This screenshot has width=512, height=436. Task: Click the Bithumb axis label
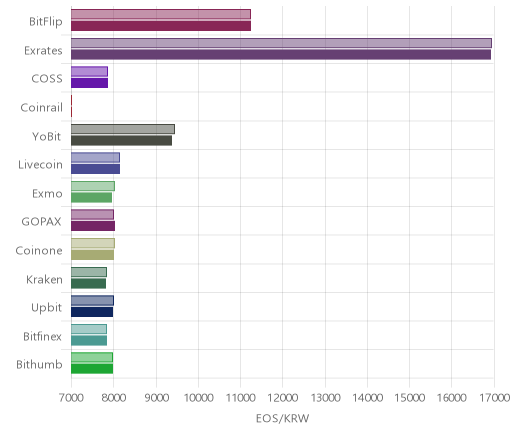pyautogui.click(x=39, y=364)
